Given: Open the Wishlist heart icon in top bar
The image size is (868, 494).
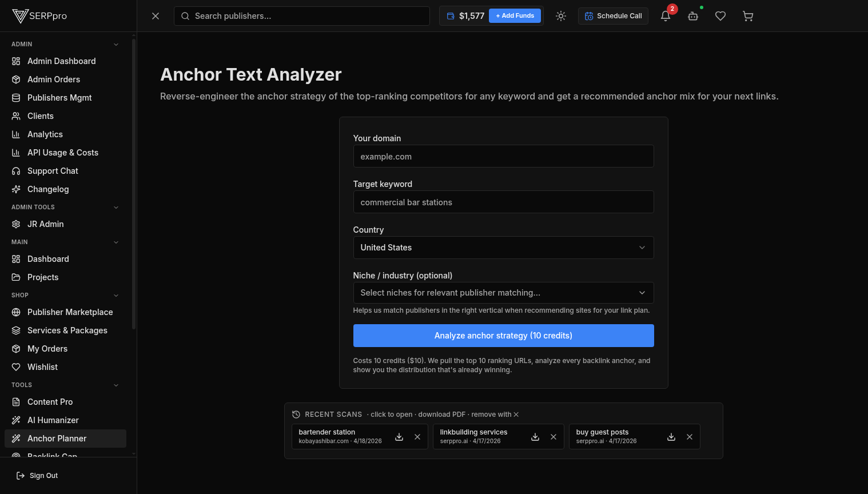Looking at the screenshot, I should [720, 15].
